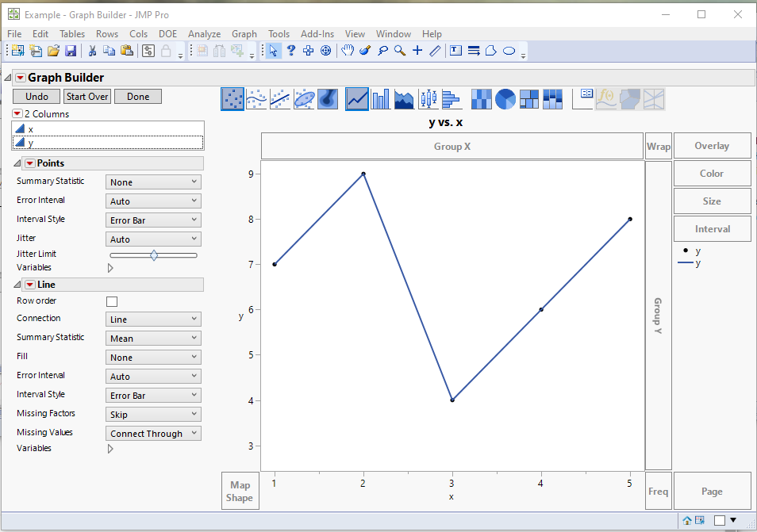Select the Lasso tool on the toolbar
Image resolution: width=757 pixels, height=532 pixels.
click(x=382, y=50)
